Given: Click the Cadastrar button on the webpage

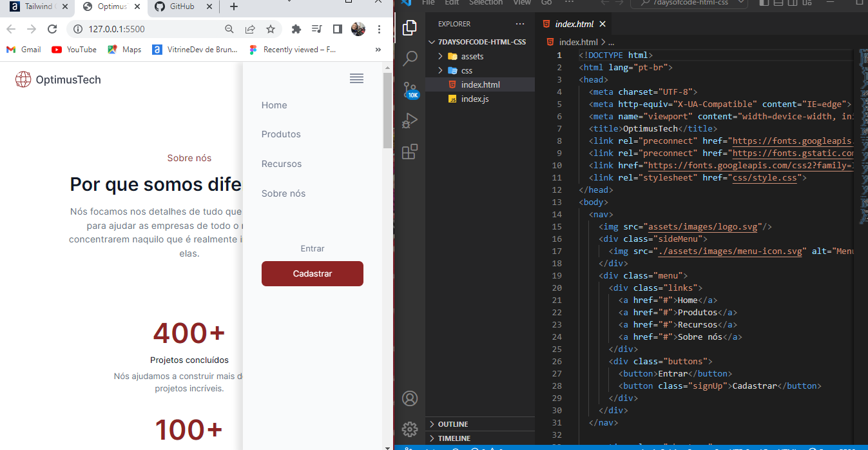Looking at the screenshot, I should click(312, 273).
